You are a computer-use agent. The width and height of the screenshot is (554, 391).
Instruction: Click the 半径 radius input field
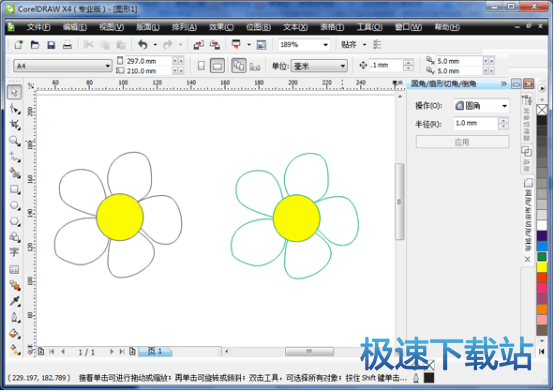click(476, 123)
